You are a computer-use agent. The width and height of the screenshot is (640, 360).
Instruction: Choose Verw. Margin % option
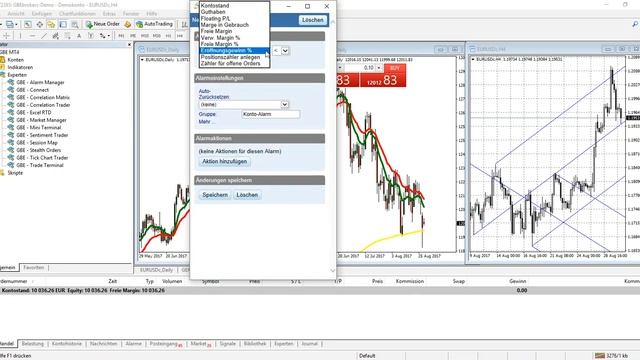pos(235,38)
